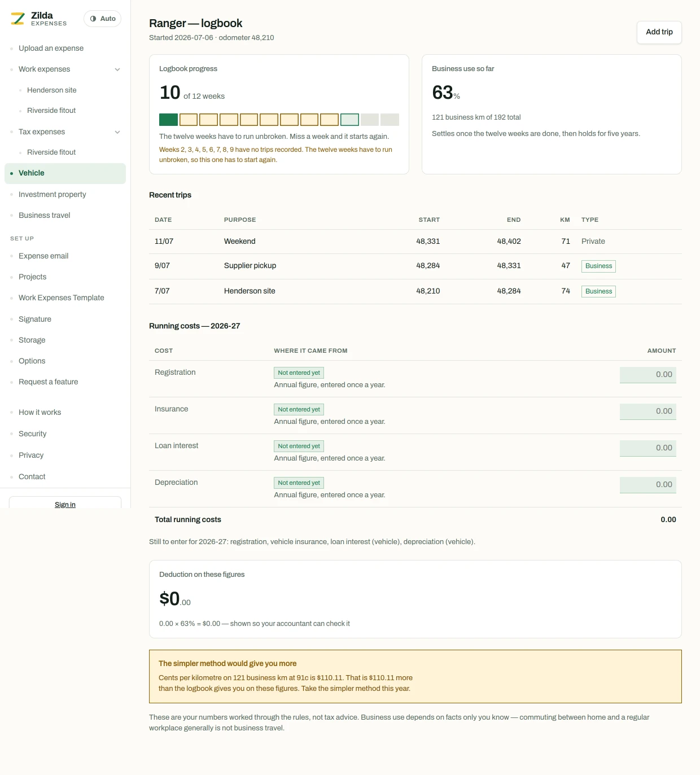Open Security page
Screen dimensions: 700x775
[x=32, y=434]
